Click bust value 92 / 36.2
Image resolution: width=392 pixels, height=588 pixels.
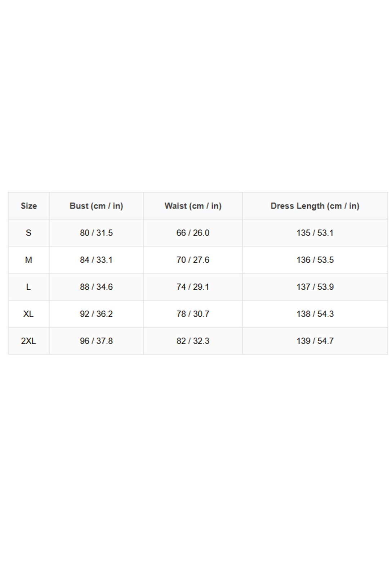tap(96, 314)
